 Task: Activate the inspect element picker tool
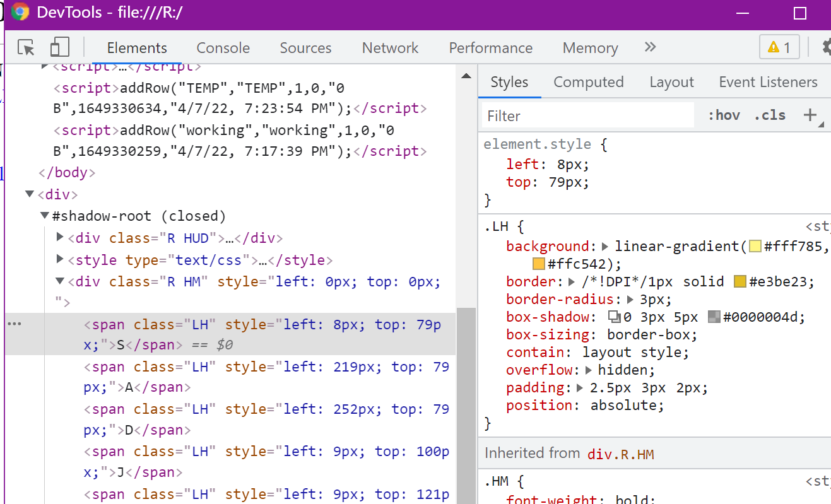tap(26, 47)
